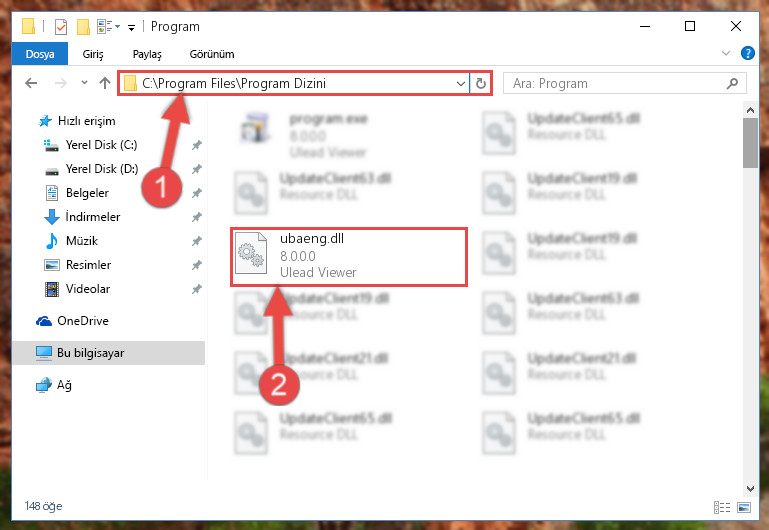
Task: Switch to details view layout icon
Action: pos(721,507)
